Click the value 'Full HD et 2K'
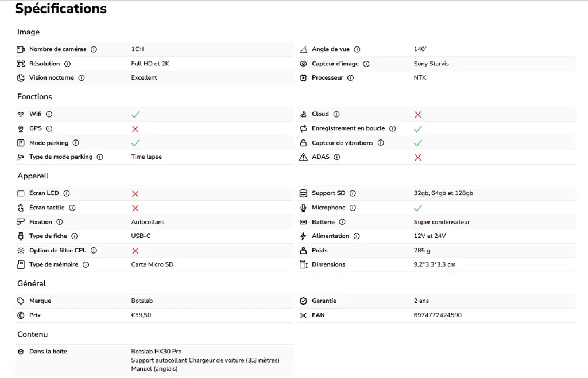This screenshot has height=378, width=588. coord(150,64)
